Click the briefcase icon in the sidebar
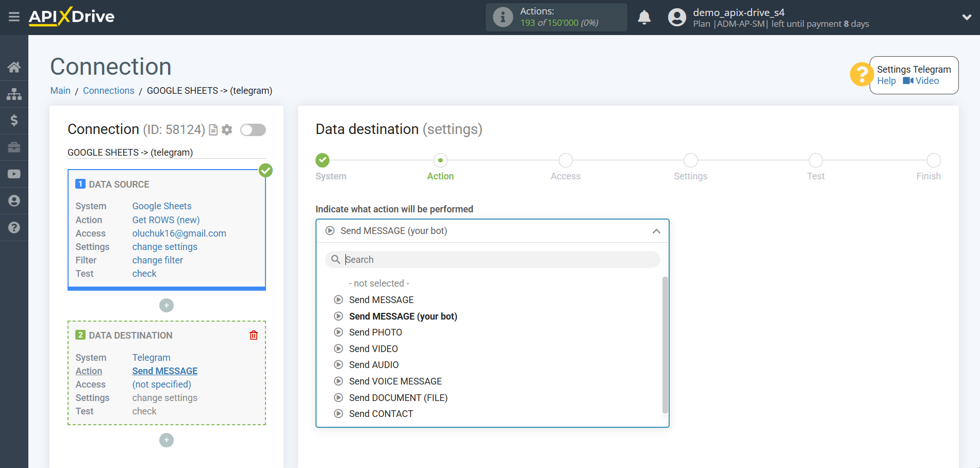980x468 pixels. [x=14, y=147]
